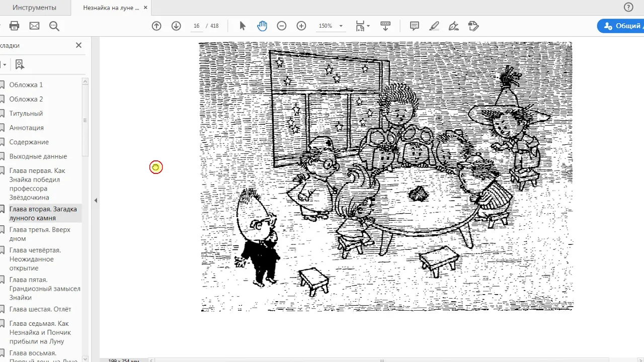Open the search magnifier tool
This screenshot has width=644, height=362.
tap(54, 26)
